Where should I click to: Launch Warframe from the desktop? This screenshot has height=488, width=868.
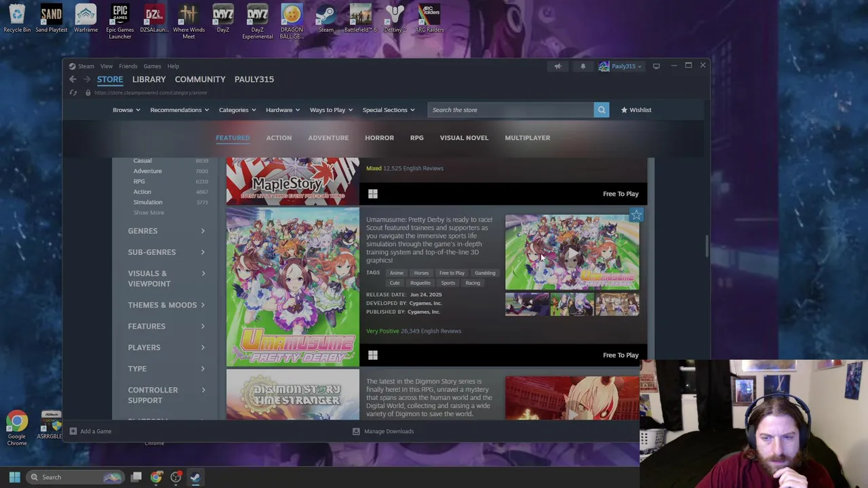pyautogui.click(x=85, y=18)
